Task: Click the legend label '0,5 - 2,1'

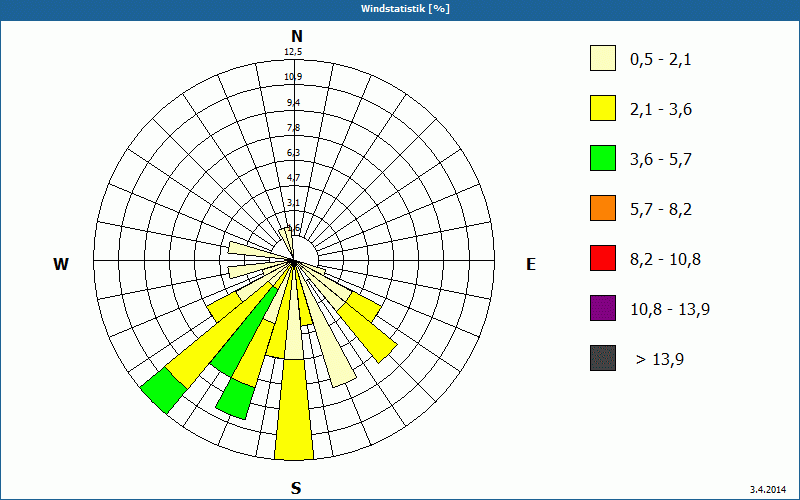Action: (661, 60)
